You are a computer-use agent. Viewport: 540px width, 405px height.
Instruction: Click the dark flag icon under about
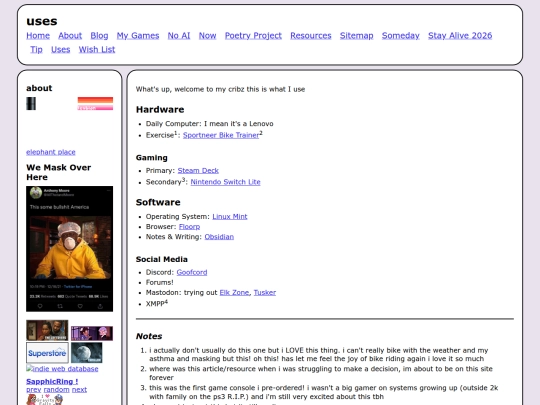tap(31, 104)
